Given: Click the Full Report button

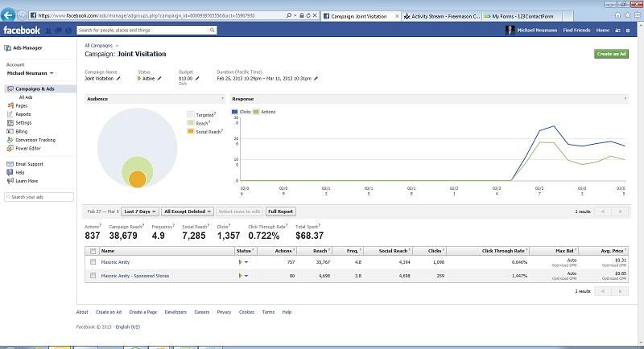Looking at the screenshot, I should point(280,211).
